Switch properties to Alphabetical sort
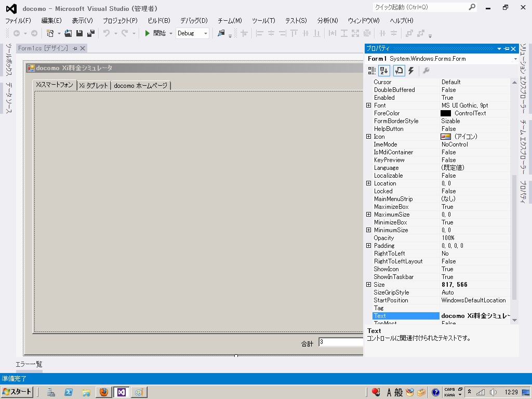This screenshot has height=399, width=532. (x=384, y=71)
